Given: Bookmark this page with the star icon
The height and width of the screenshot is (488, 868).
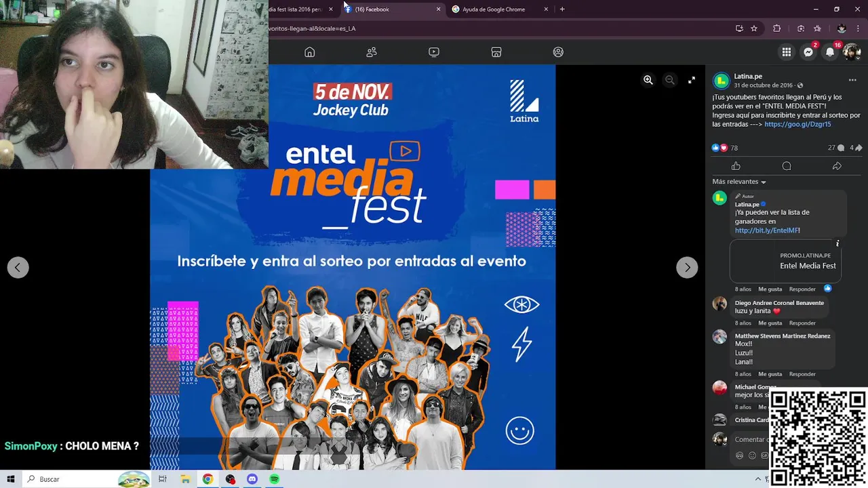Looking at the screenshot, I should (754, 28).
